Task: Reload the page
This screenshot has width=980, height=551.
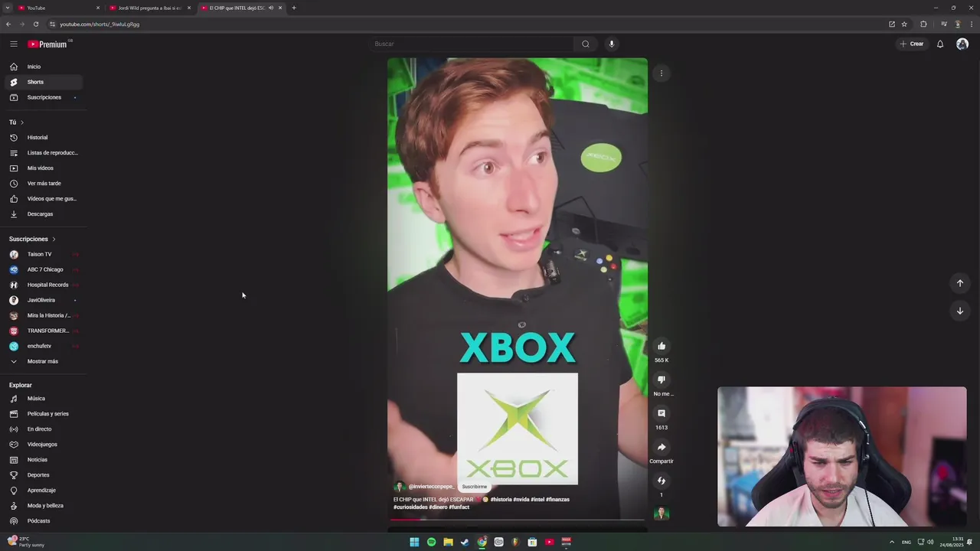Action: tap(36, 24)
